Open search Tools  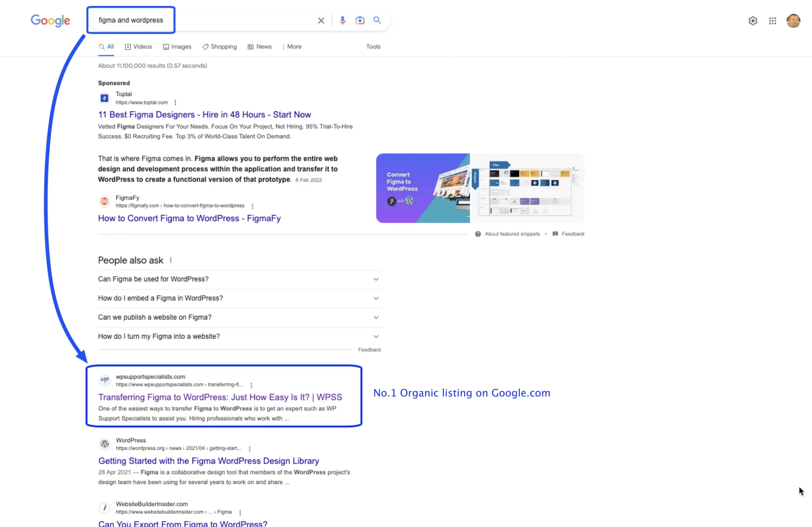[373, 47]
